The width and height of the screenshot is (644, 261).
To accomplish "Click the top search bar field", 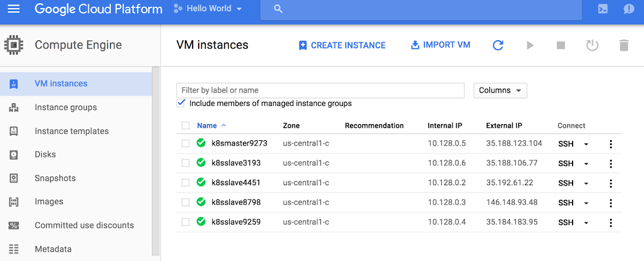I will coord(421,10).
